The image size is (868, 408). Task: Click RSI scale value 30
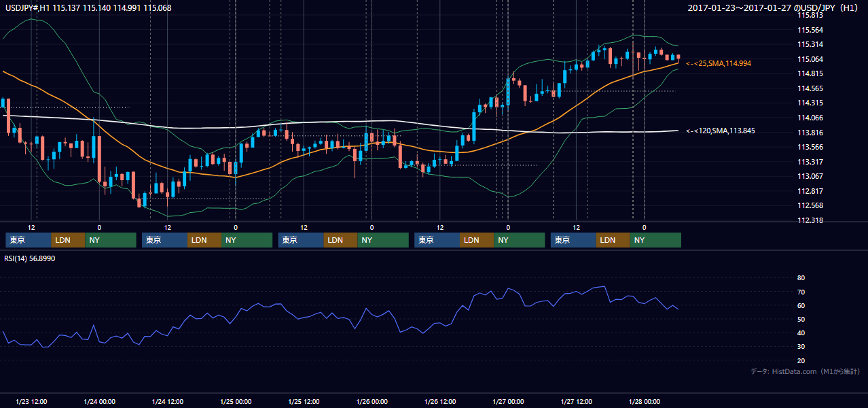[x=801, y=346]
